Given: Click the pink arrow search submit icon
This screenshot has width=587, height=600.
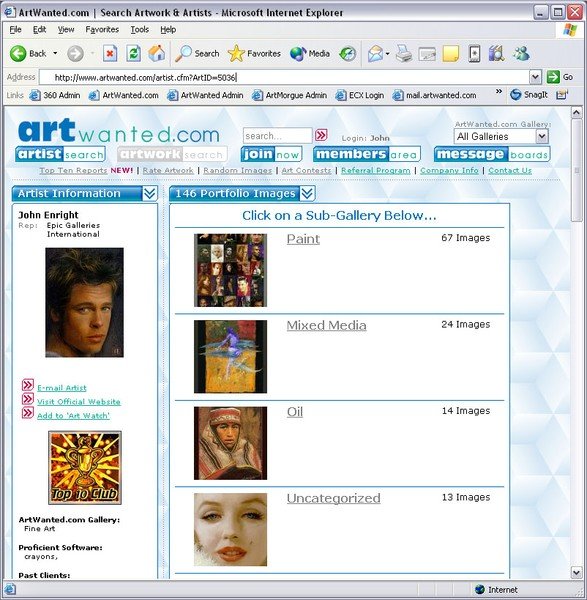Looking at the screenshot, I should tap(321, 135).
